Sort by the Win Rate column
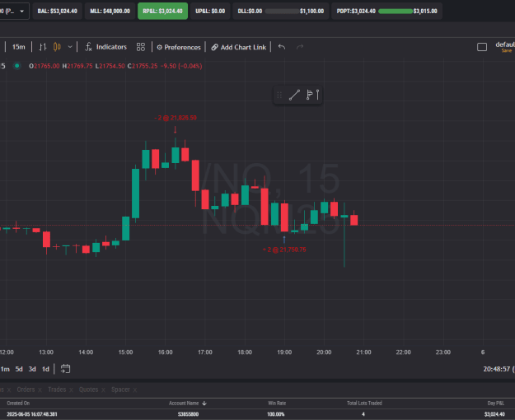Screen dimensions: 515x420 [277, 404]
